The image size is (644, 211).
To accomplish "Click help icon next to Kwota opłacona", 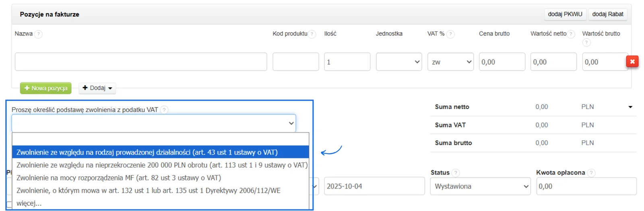I will coord(591,173).
